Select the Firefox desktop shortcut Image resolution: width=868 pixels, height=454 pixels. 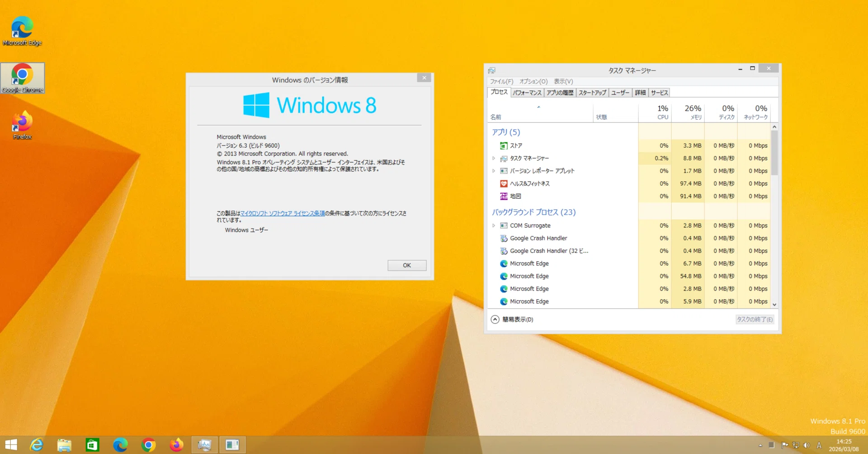pos(22,125)
